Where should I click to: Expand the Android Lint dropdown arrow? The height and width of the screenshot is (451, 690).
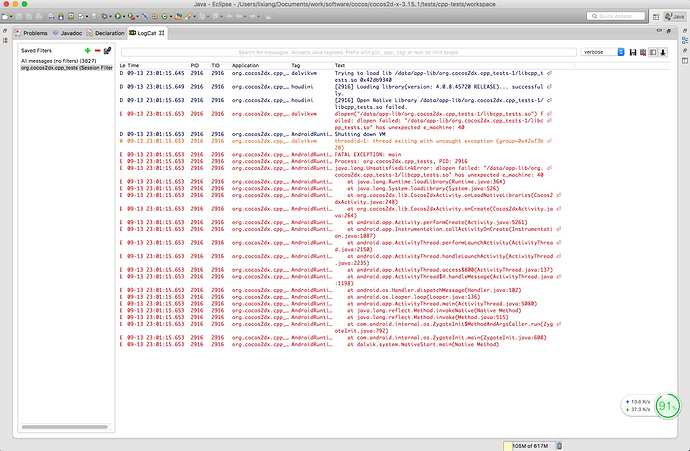[x=87, y=17]
